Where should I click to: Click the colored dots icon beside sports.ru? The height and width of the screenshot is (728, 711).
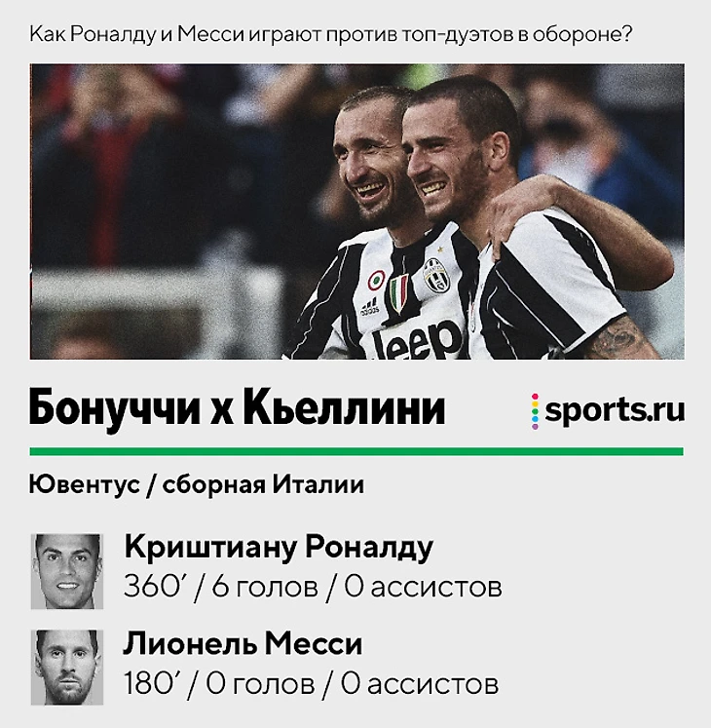point(535,411)
